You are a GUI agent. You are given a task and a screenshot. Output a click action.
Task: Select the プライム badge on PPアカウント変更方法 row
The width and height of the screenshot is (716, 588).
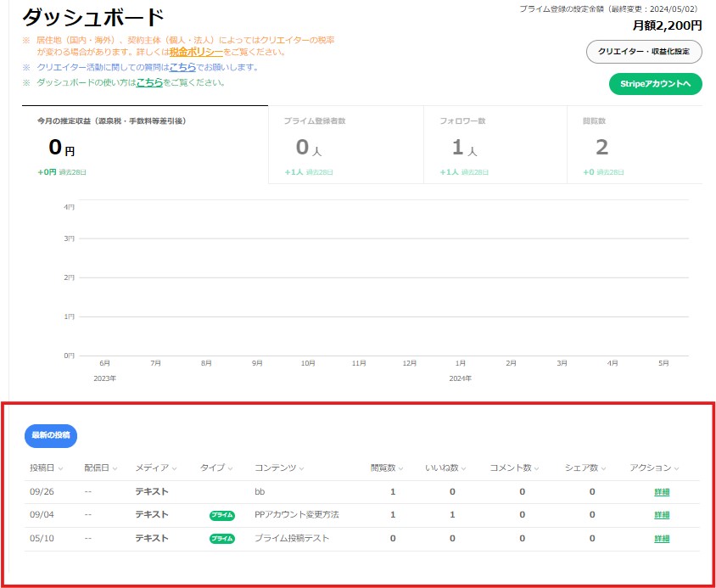click(x=221, y=513)
